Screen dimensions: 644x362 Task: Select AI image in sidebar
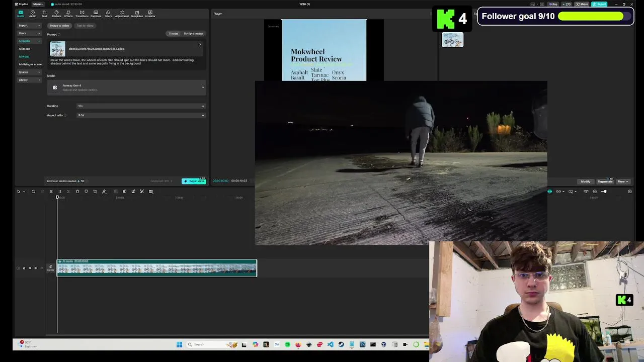[25, 49]
